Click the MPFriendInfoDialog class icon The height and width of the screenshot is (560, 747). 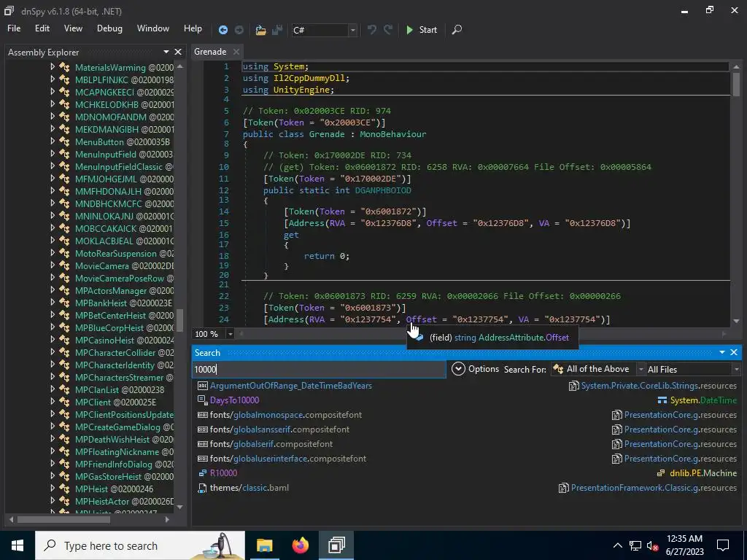[64, 464]
